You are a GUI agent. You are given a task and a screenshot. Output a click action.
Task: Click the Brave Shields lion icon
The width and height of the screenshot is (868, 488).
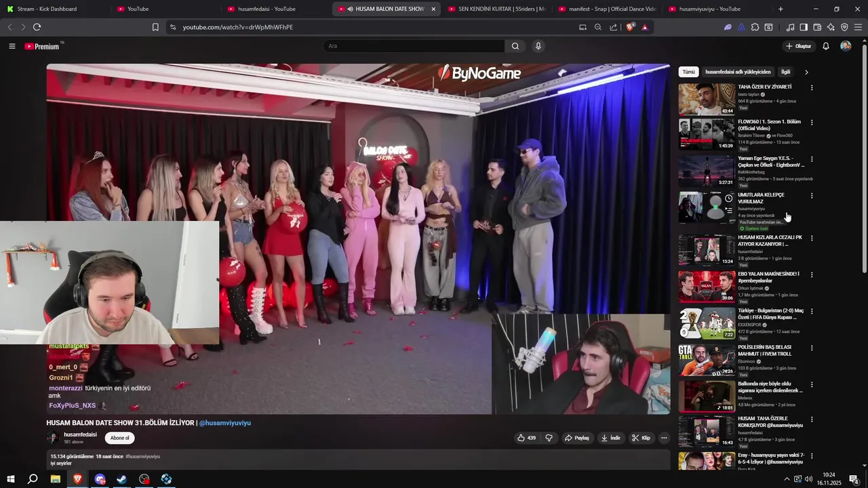pyautogui.click(x=630, y=27)
